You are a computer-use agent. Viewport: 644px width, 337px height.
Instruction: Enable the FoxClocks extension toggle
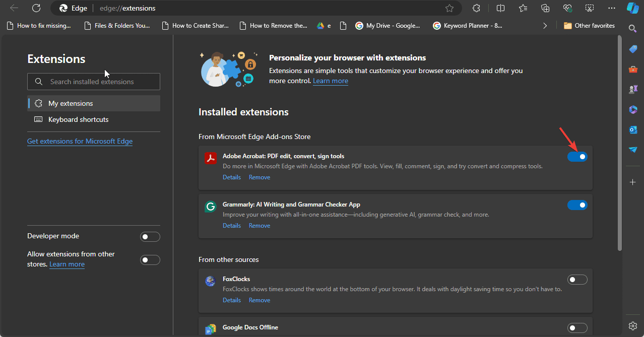(x=577, y=280)
